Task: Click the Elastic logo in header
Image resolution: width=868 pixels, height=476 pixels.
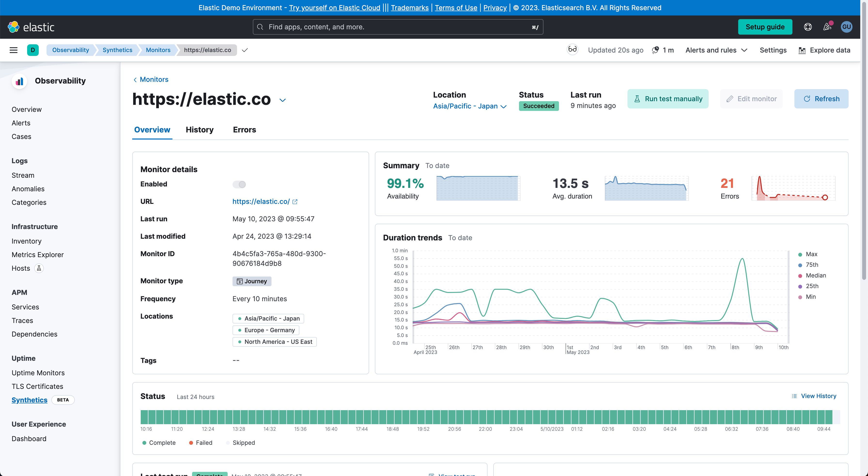Action: point(31,27)
